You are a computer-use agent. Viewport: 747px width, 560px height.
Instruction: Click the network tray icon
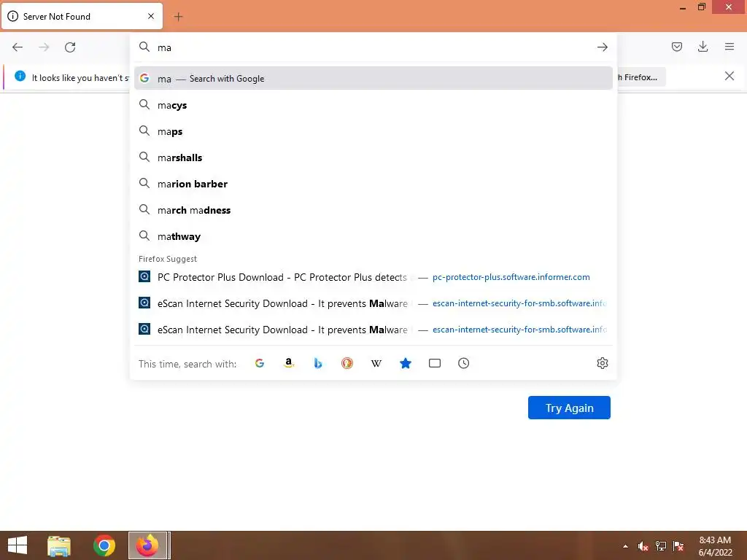(661, 546)
